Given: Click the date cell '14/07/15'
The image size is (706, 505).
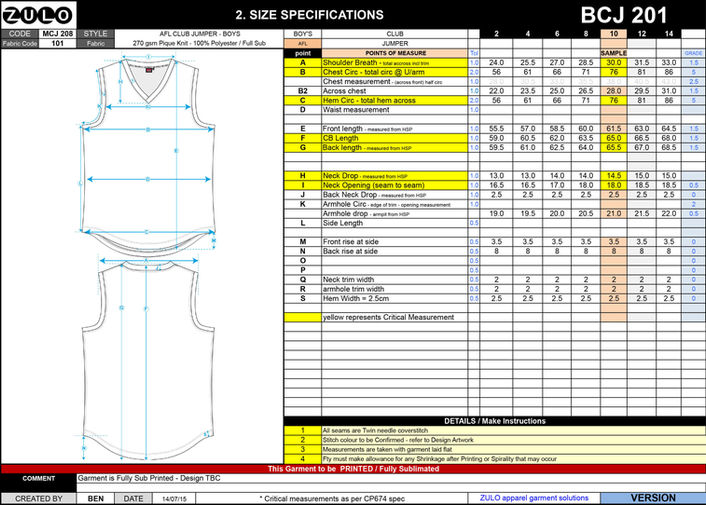Looking at the screenshot, I should coord(174,499).
